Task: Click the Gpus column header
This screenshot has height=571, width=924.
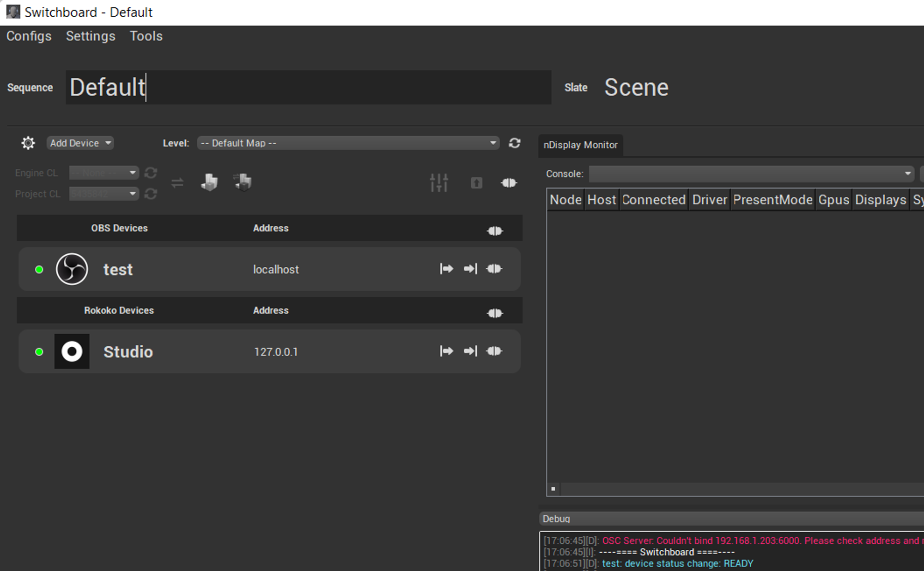Action: (x=834, y=200)
